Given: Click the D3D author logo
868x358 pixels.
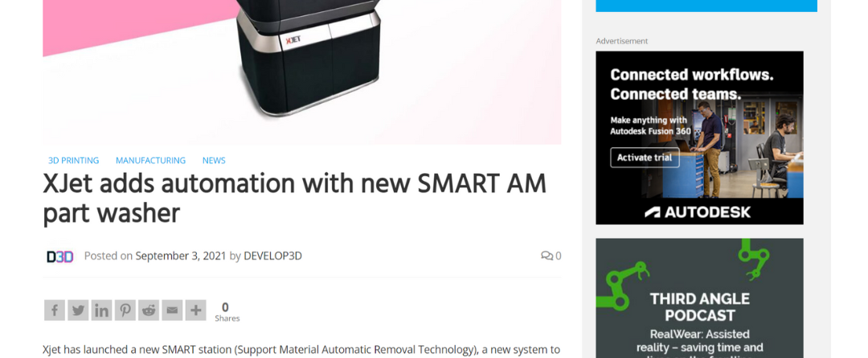Looking at the screenshot, I should 59,256.
